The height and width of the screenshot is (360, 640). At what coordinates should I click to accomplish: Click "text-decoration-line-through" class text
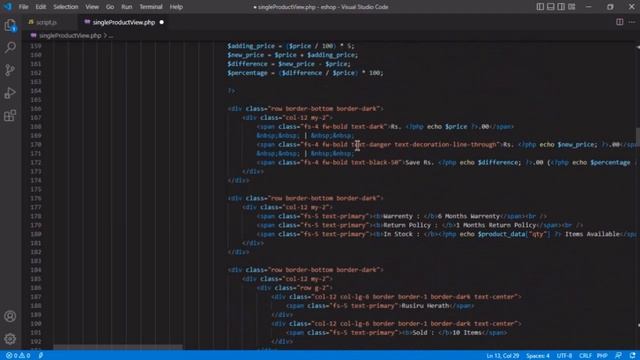click(x=446, y=144)
